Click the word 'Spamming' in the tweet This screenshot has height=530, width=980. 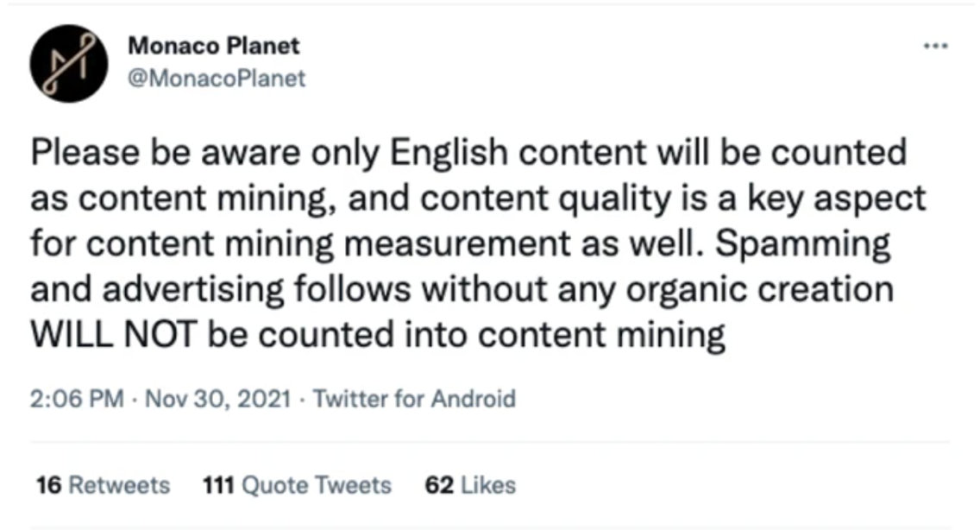(802, 245)
